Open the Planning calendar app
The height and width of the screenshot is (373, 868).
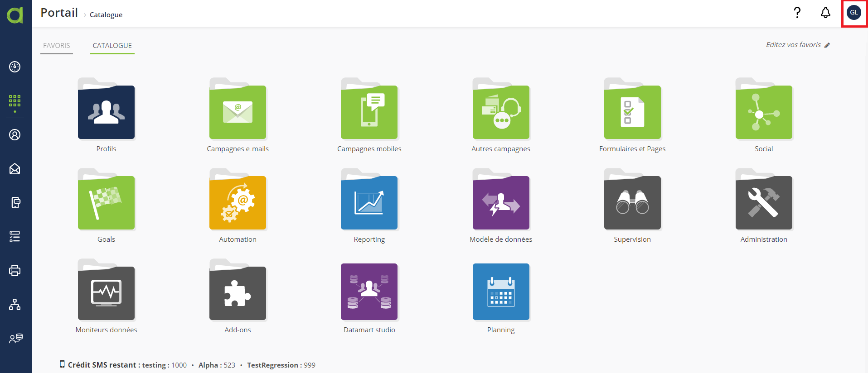click(x=501, y=292)
